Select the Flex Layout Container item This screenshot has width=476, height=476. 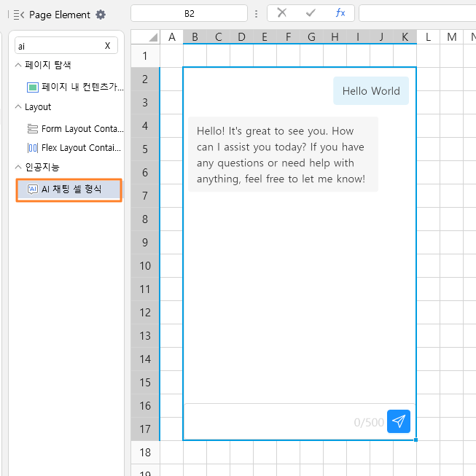coord(74,148)
